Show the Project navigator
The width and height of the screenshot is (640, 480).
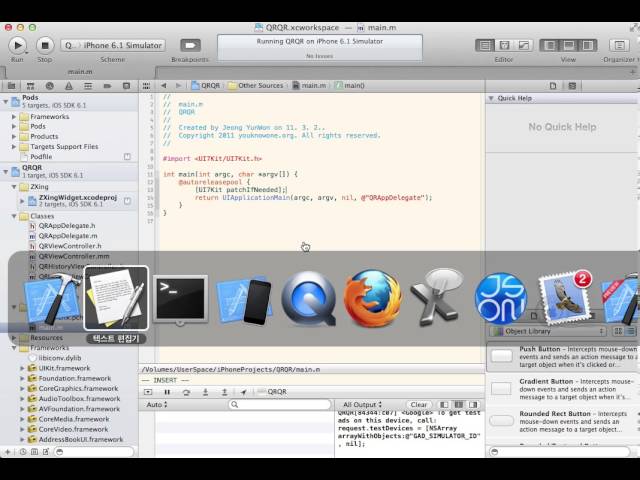pyautogui.click(x=11, y=86)
